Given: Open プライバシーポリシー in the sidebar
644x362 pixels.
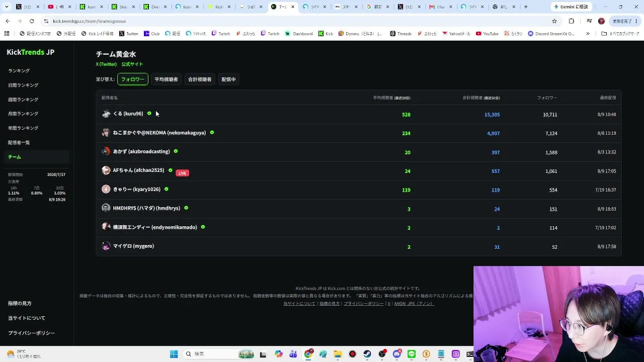Looking at the screenshot, I should (31, 333).
